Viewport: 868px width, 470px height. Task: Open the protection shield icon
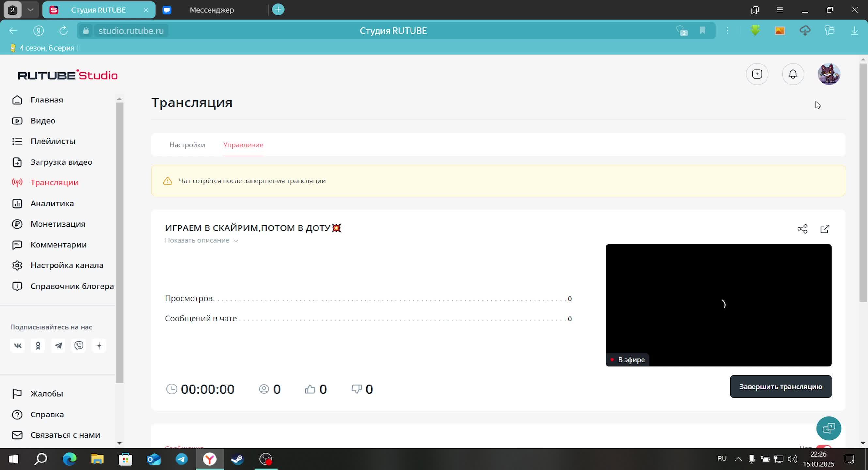click(x=681, y=31)
